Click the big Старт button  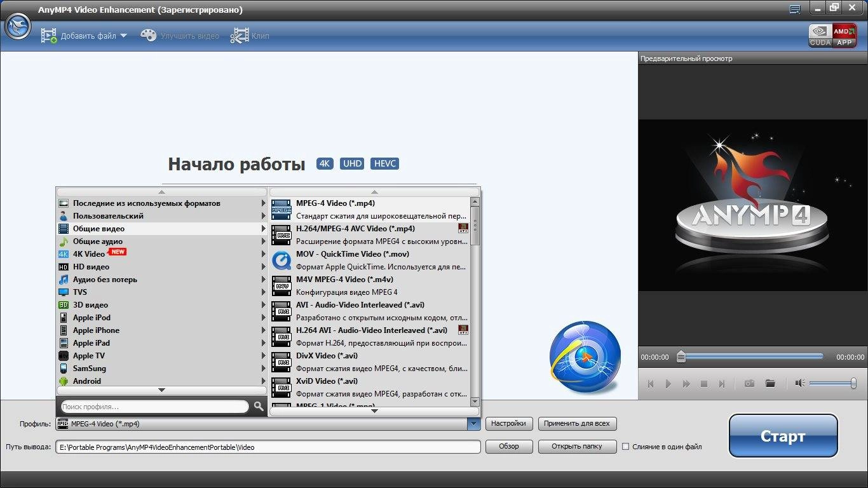(x=783, y=436)
